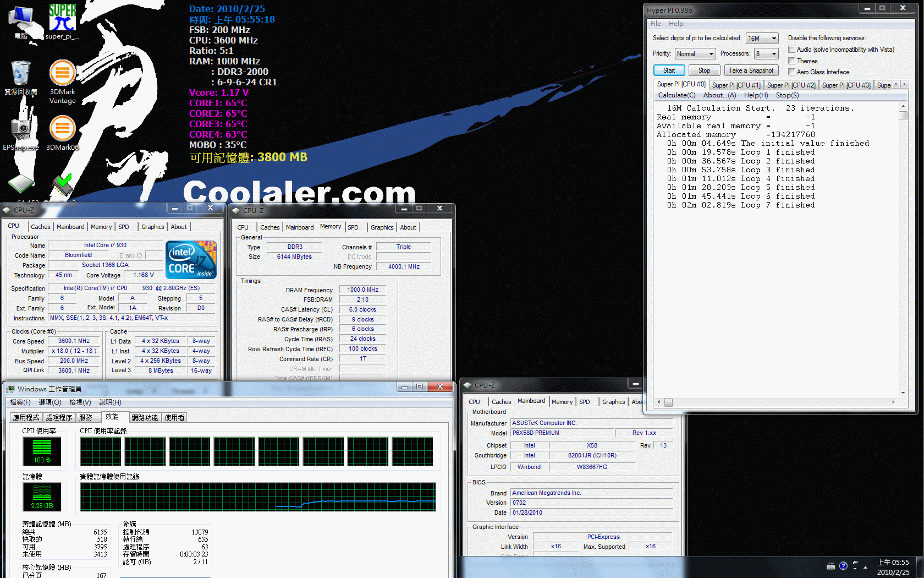Viewport: 924px width, 578px height.
Task: Click the 記憶體 2.28 GB memory gauge
Action: click(42, 497)
